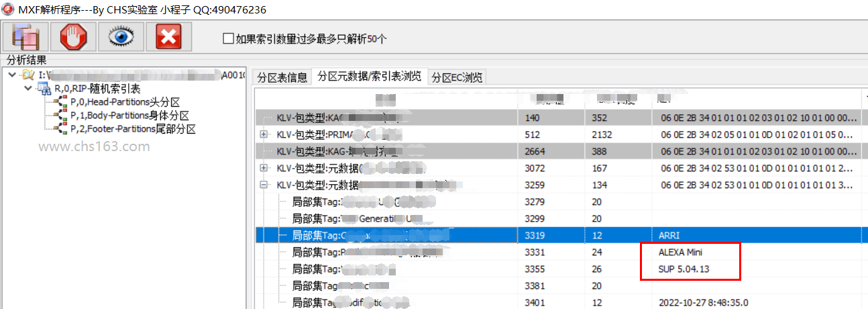
Task: Open the 分区EC浏览 tab
Action: (x=457, y=77)
